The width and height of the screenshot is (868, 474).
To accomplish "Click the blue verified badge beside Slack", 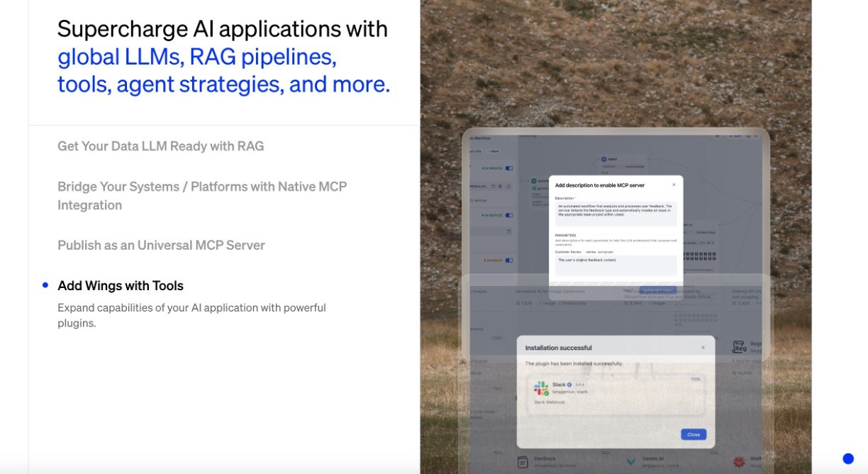I will click(x=569, y=385).
